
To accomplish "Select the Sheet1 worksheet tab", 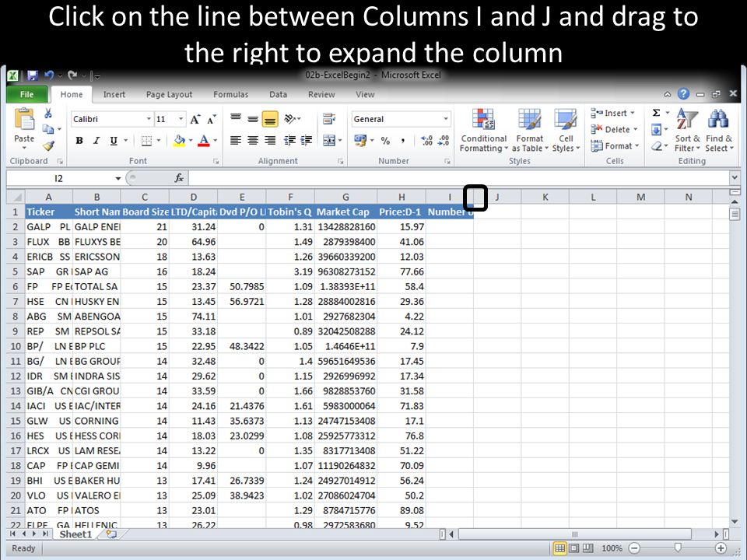I will (x=75, y=534).
